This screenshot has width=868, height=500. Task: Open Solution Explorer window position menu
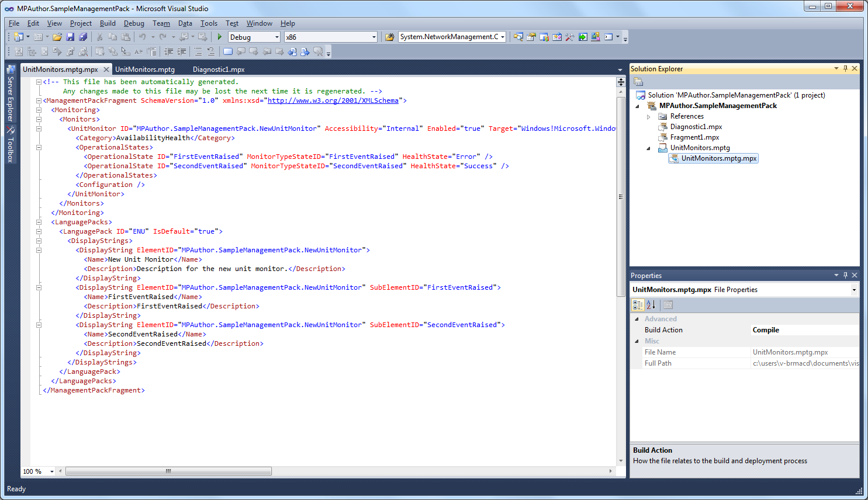(x=836, y=68)
